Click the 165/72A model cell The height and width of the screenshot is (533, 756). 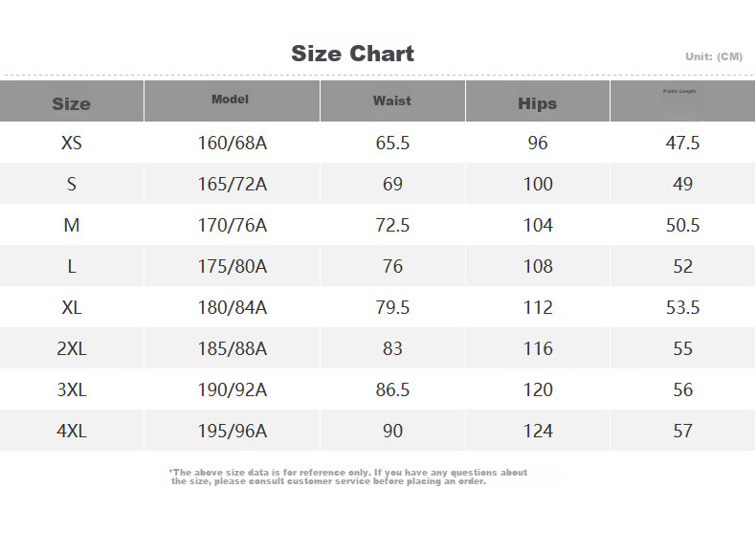coord(233,184)
